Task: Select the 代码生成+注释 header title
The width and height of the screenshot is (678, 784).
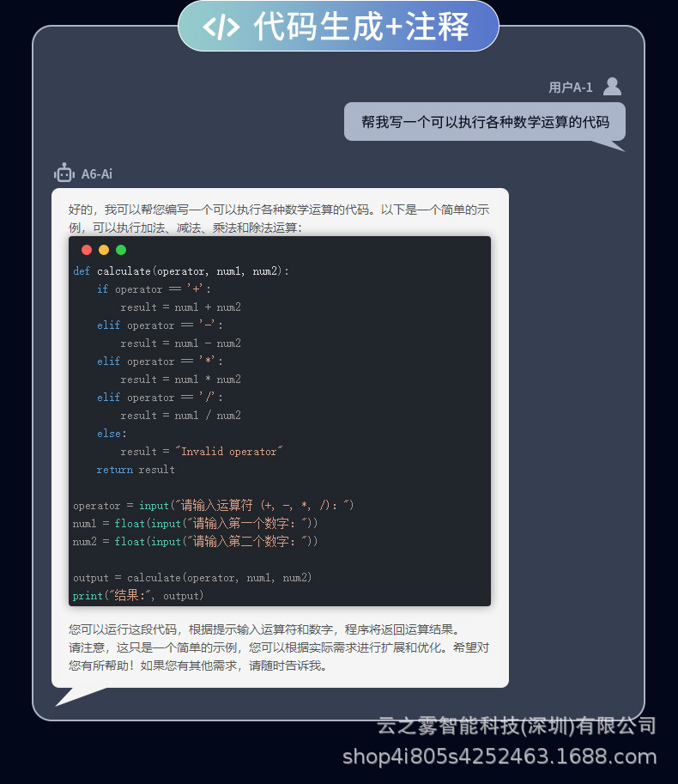Action: 361,27
